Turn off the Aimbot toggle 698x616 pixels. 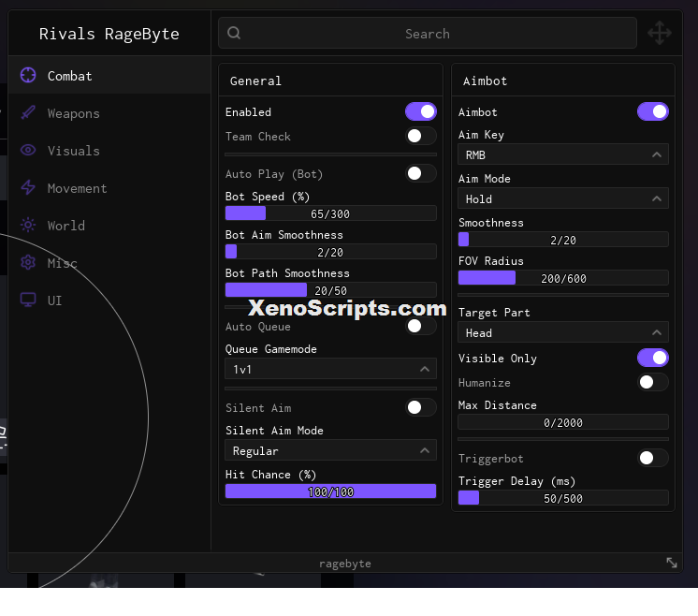652,111
